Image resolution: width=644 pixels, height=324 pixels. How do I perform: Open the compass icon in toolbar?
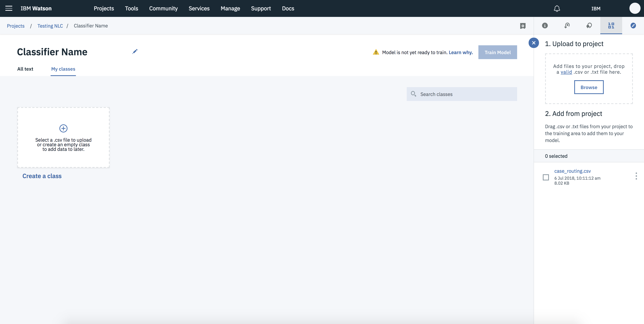point(633,26)
